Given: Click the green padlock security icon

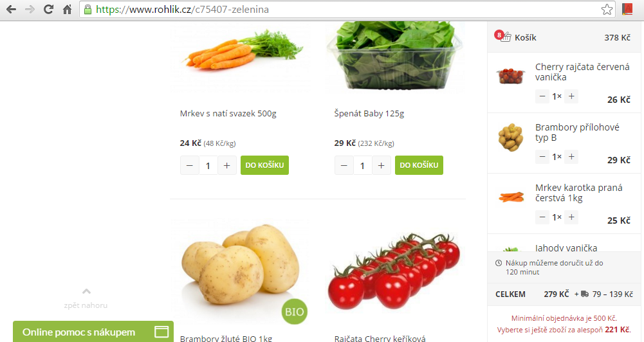Looking at the screenshot, I should pos(87,10).
